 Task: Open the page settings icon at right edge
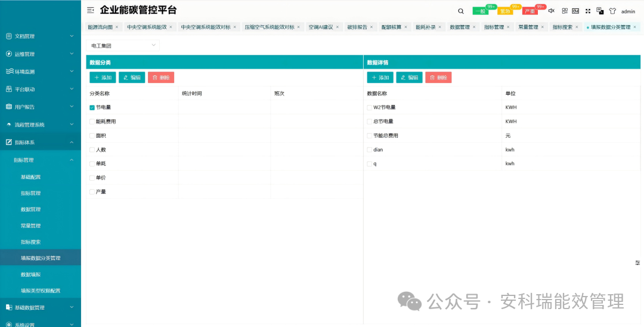coord(637,263)
